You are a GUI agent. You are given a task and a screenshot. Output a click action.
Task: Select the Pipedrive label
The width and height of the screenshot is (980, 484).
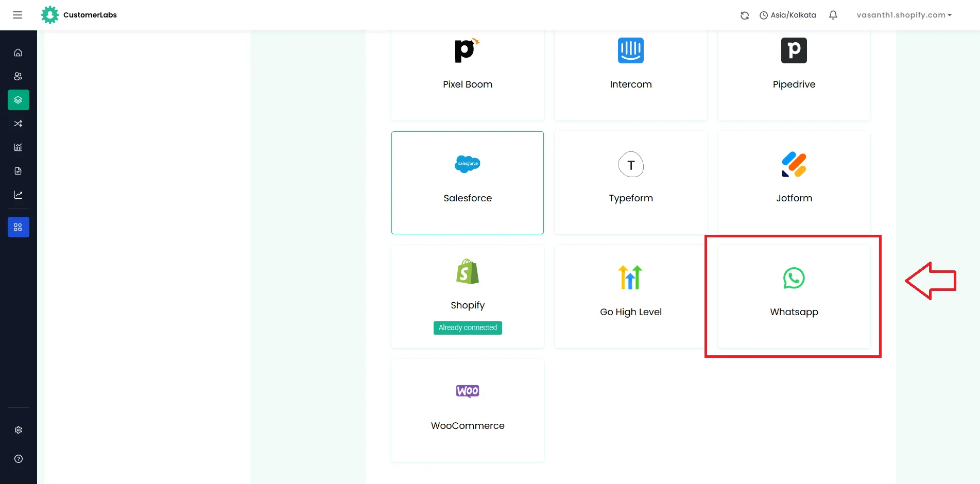tap(794, 84)
